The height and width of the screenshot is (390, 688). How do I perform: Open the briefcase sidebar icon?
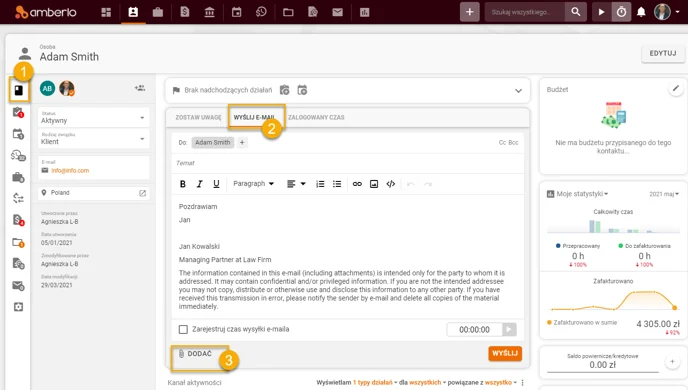[x=18, y=177]
